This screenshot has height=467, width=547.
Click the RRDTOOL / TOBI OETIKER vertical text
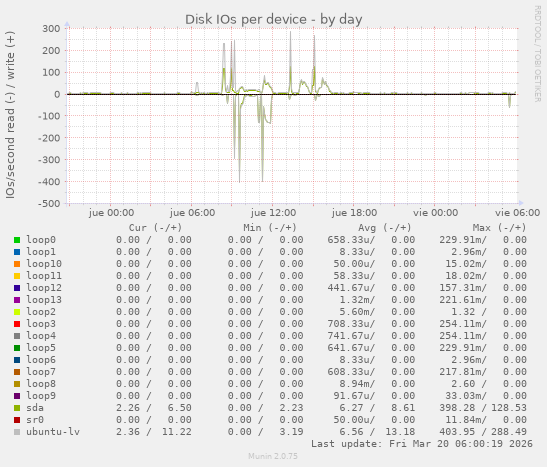click(x=537, y=54)
